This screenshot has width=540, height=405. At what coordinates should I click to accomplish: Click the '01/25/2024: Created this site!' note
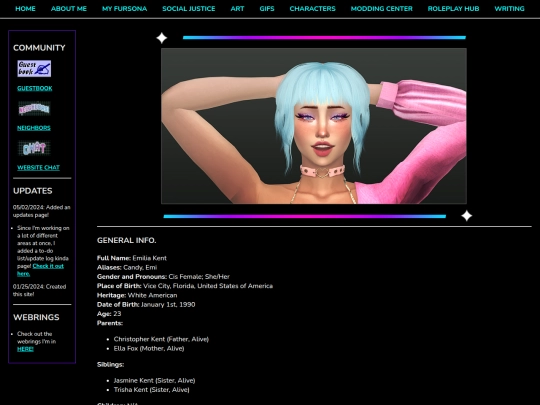pyautogui.click(x=39, y=290)
